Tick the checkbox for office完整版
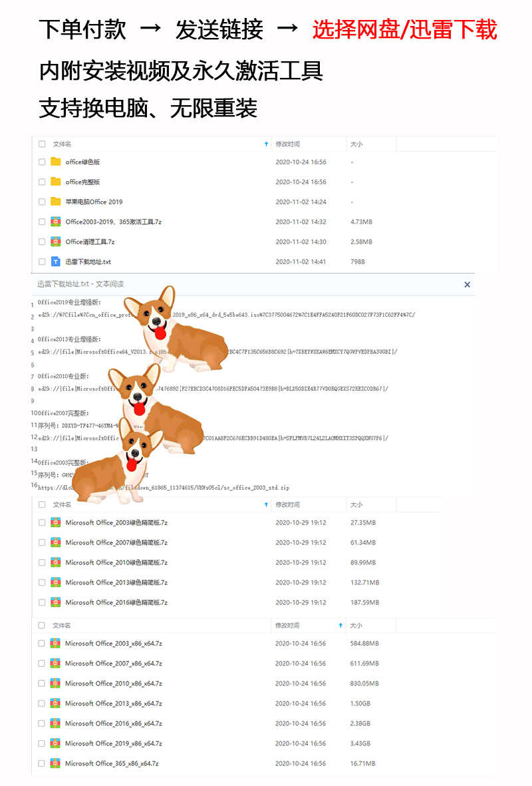Image resolution: width=532 pixels, height=786 pixels. 42,182
